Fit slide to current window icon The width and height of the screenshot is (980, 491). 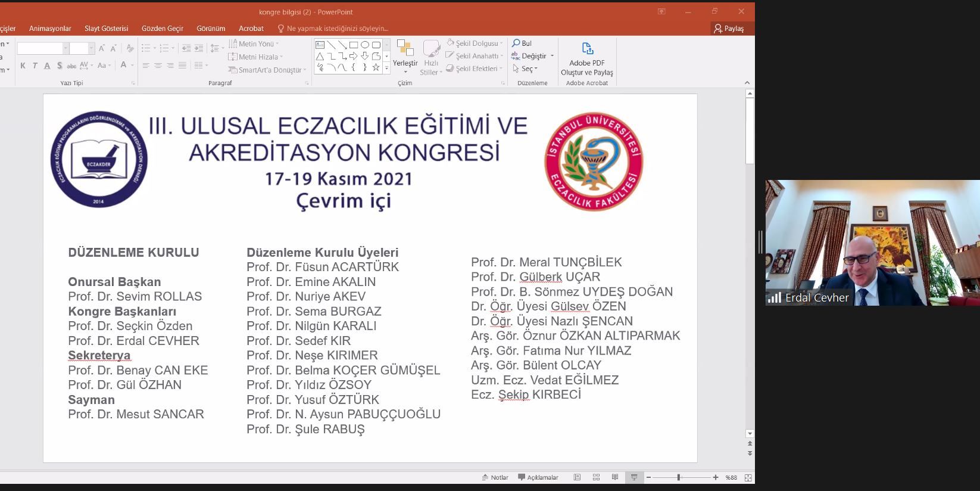coord(748,477)
